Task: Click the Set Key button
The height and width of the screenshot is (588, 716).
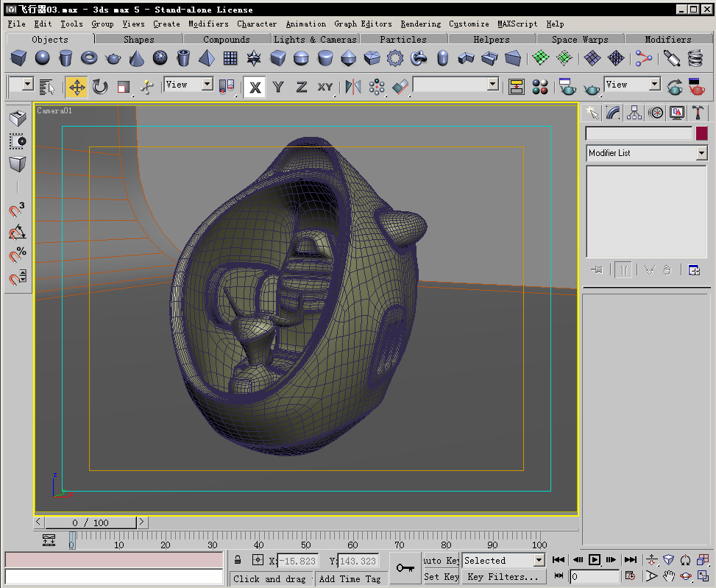Action: (x=442, y=577)
